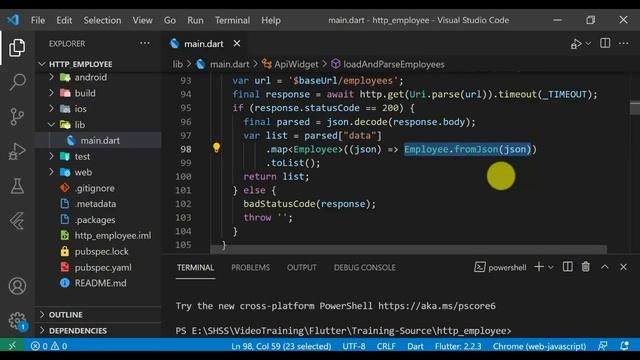
Task: Add a new terminal with plus icon
Action: pyautogui.click(x=539, y=267)
